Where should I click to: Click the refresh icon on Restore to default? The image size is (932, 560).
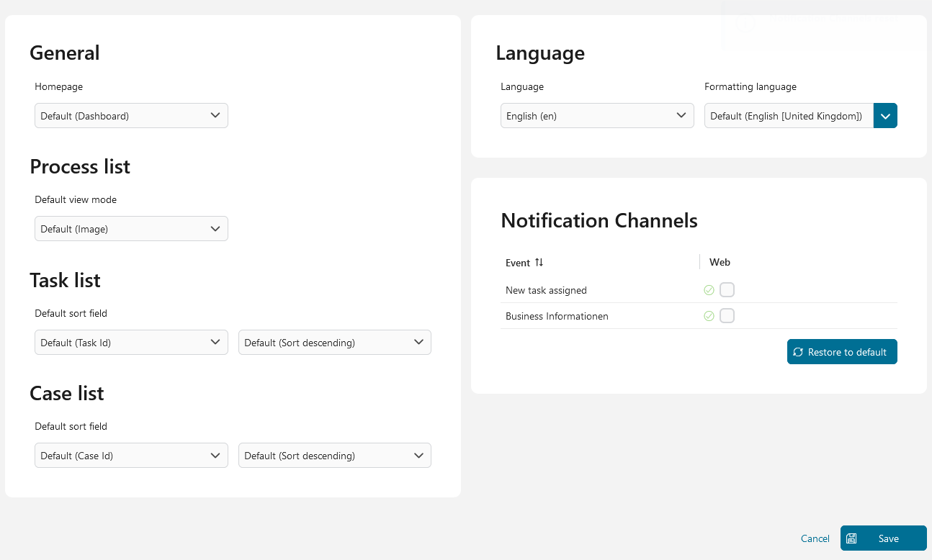click(798, 352)
